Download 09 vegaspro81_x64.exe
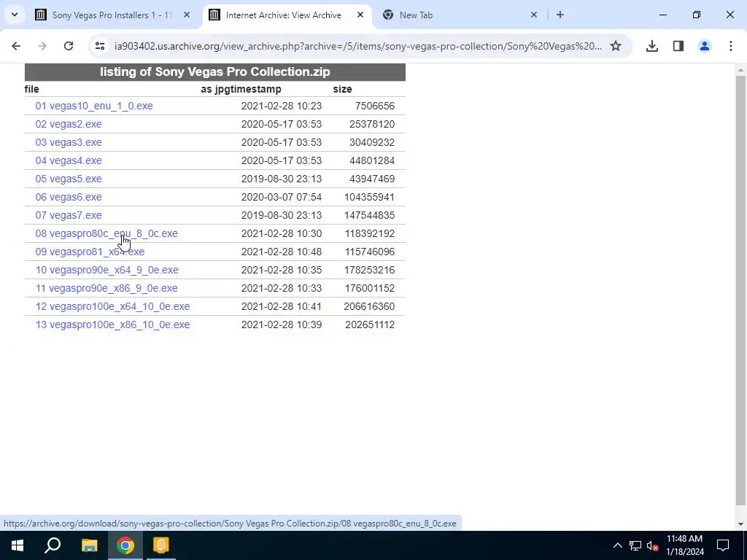 (x=90, y=252)
